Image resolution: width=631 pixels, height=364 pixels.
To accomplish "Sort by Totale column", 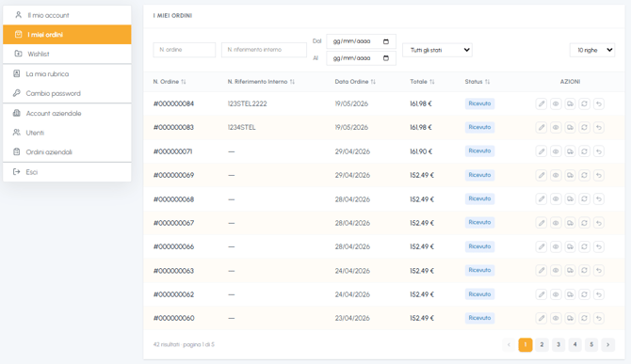I will 422,82.
